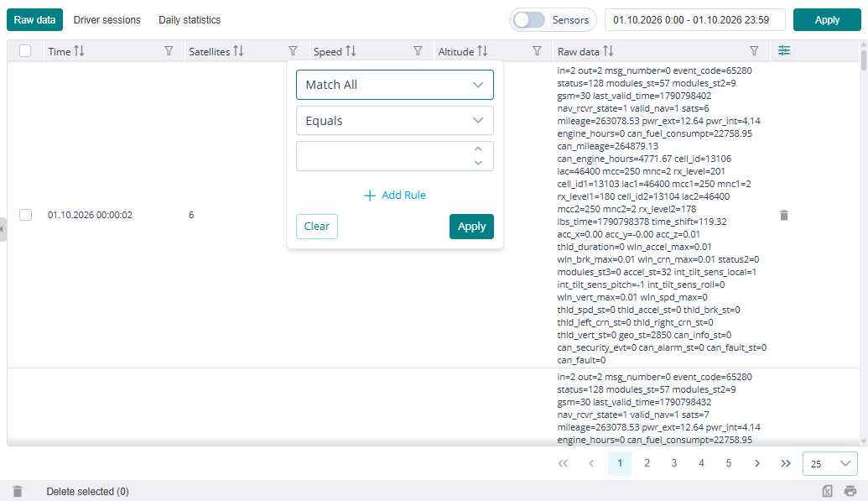This screenshot has height=501, width=868.
Task: Go to page 3
Action: 674,463
